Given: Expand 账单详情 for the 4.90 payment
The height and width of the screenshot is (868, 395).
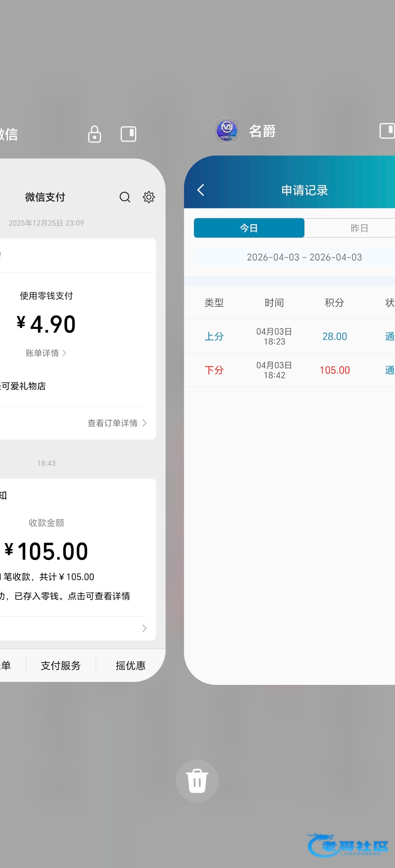Looking at the screenshot, I should [46, 353].
